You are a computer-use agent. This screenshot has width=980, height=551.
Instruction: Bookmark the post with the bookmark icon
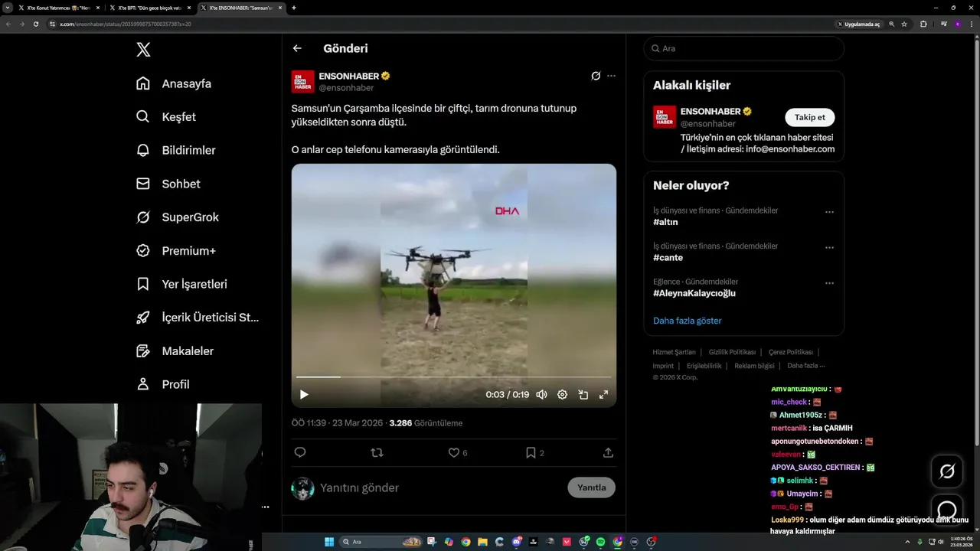click(x=531, y=452)
